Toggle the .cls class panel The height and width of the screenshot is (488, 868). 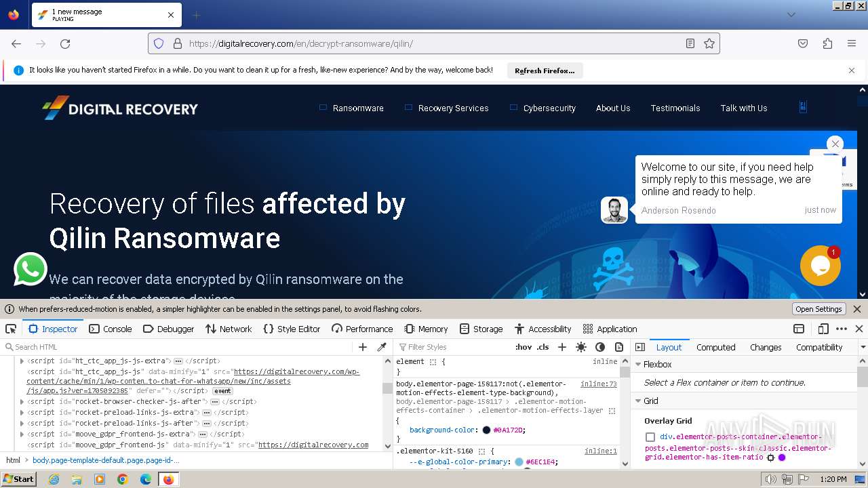coord(543,347)
